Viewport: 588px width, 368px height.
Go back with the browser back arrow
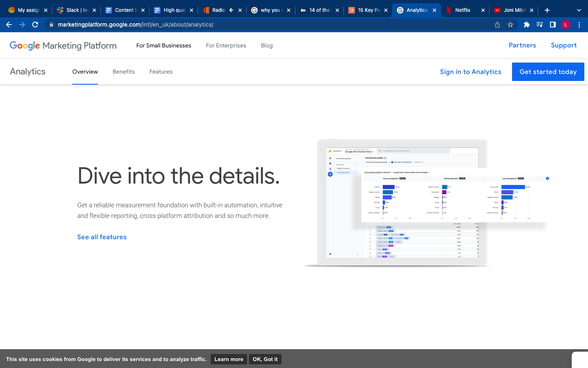tap(9, 25)
